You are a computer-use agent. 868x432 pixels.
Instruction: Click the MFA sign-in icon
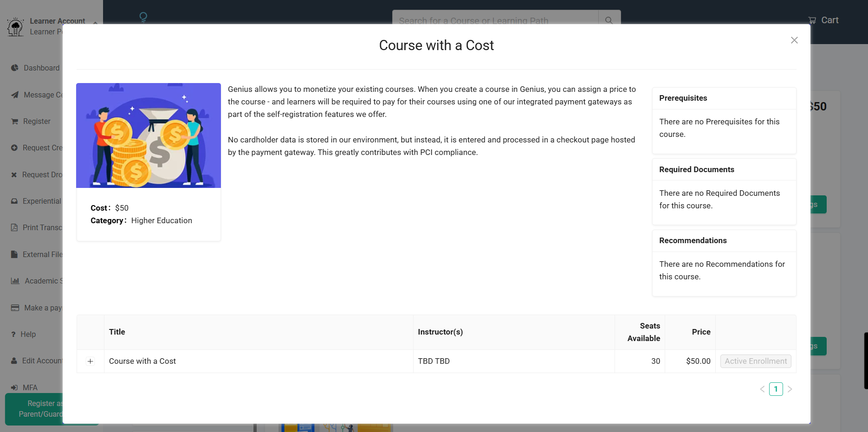point(14,387)
